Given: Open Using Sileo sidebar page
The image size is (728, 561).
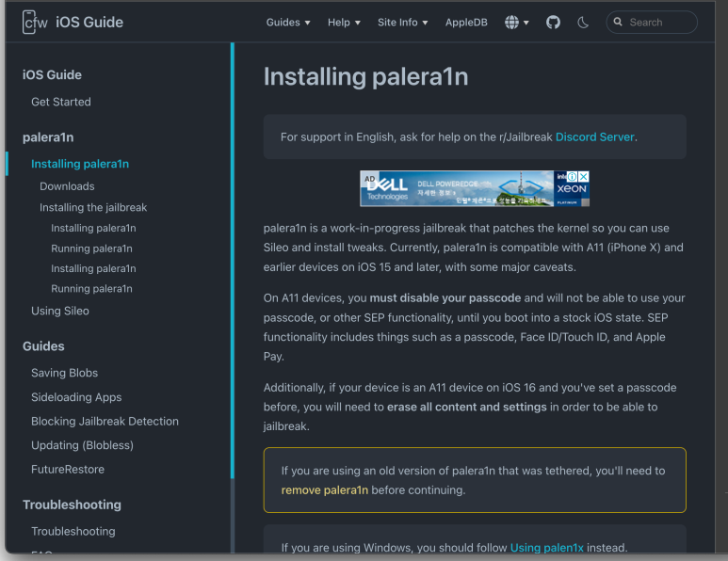Looking at the screenshot, I should pyautogui.click(x=60, y=311).
